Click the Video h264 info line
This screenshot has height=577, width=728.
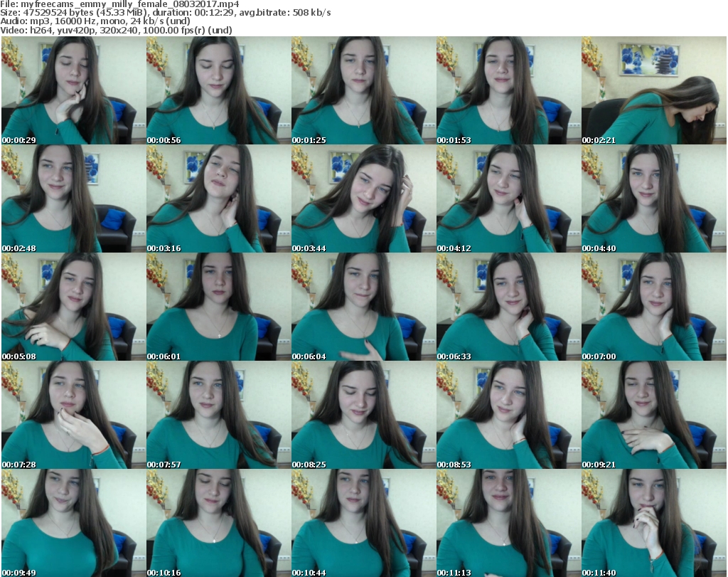(116, 30)
